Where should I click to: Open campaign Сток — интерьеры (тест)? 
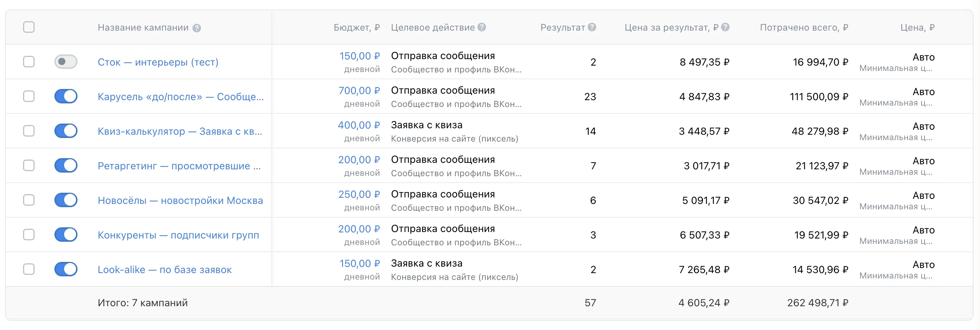pyautogui.click(x=158, y=62)
